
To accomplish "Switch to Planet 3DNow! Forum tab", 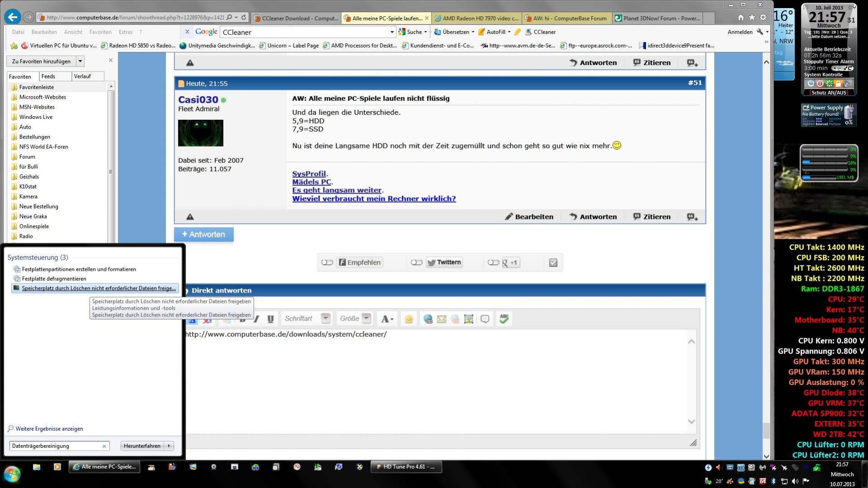I will 657,18.
